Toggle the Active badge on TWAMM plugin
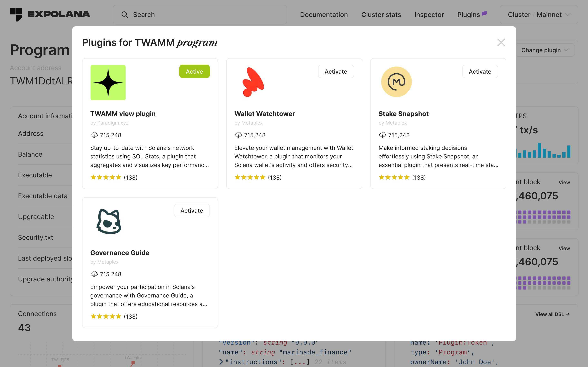The width and height of the screenshot is (588, 367). pos(194,71)
